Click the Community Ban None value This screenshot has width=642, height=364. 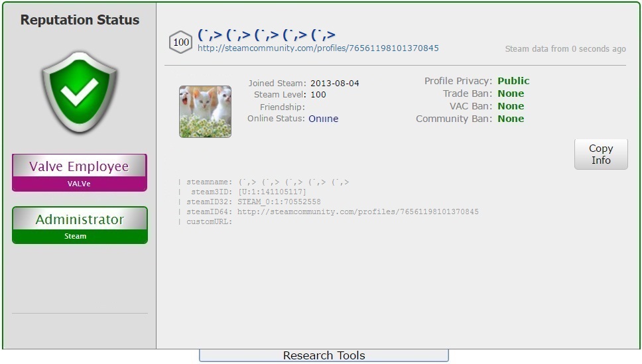click(x=511, y=119)
